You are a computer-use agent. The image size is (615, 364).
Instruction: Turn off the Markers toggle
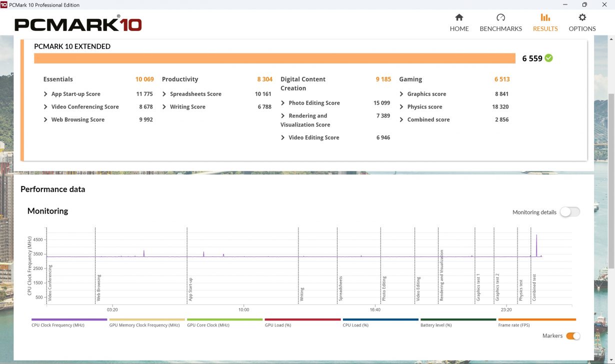click(x=573, y=336)
